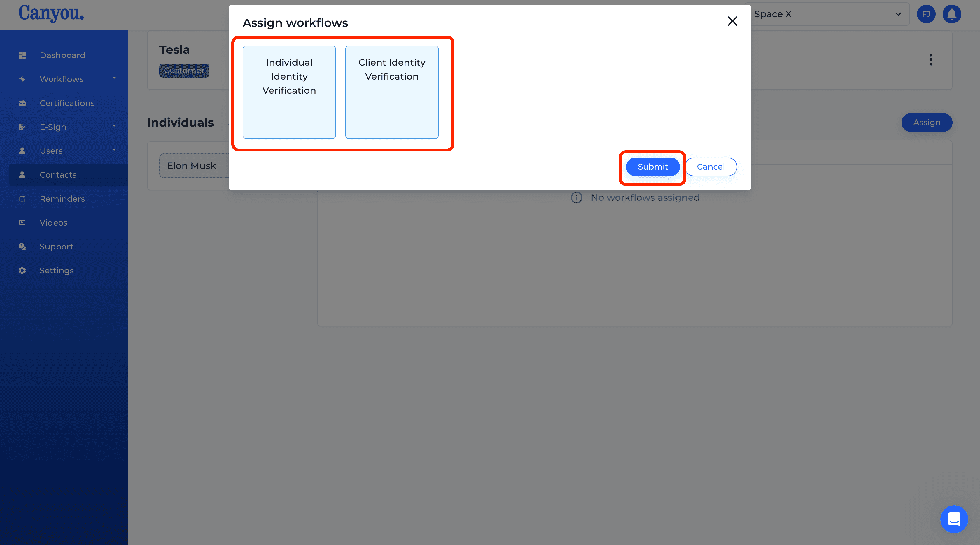
Task: Click Elon Musk contact tag
Action: tap(192, 166)
